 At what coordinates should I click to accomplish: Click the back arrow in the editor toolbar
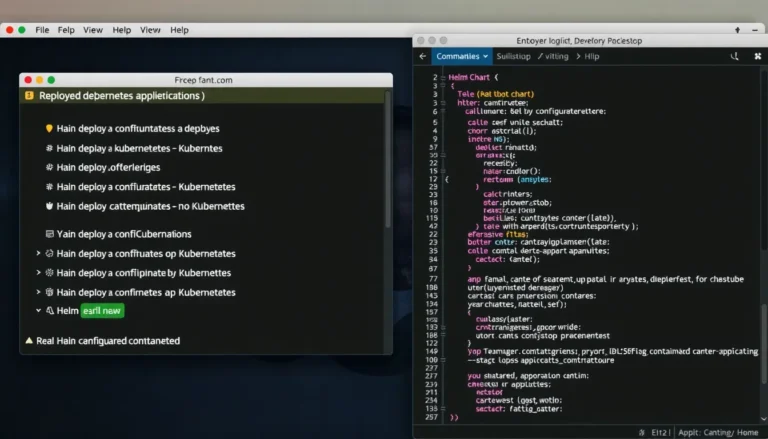tap(422, 56)
